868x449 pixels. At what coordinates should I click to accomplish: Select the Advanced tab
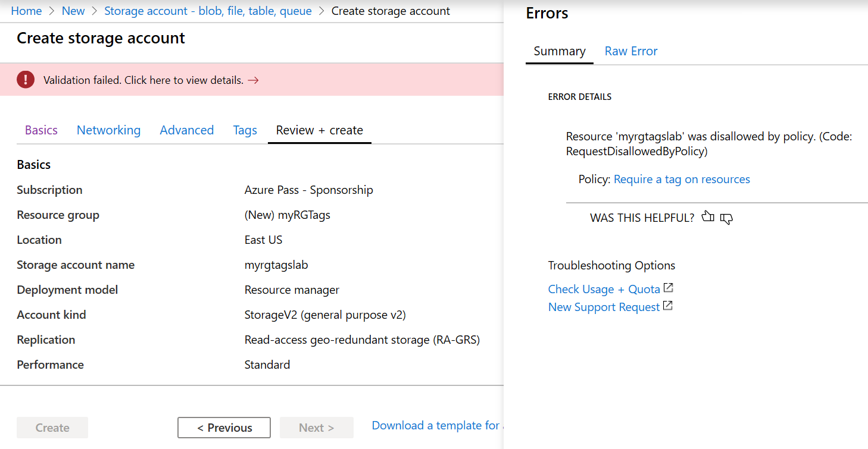pyautogui.click(x=186, y=130)
